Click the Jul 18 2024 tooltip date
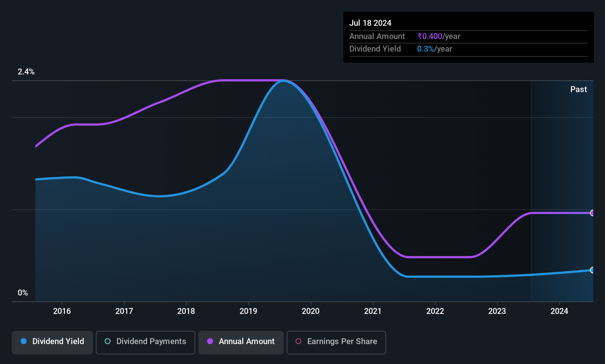 [x=370, y=23]
